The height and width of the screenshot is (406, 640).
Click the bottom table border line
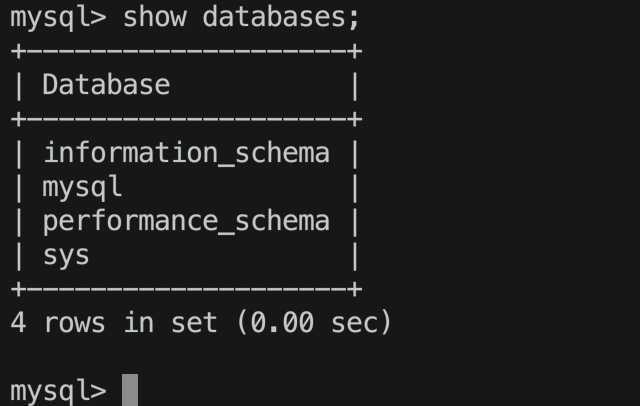[x=187, y=289]
